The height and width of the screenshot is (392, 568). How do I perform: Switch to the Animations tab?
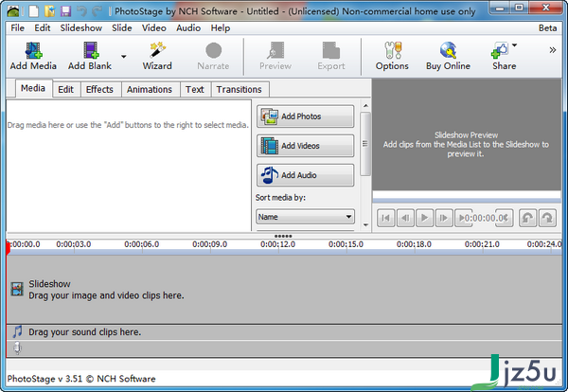pos(150,90)
